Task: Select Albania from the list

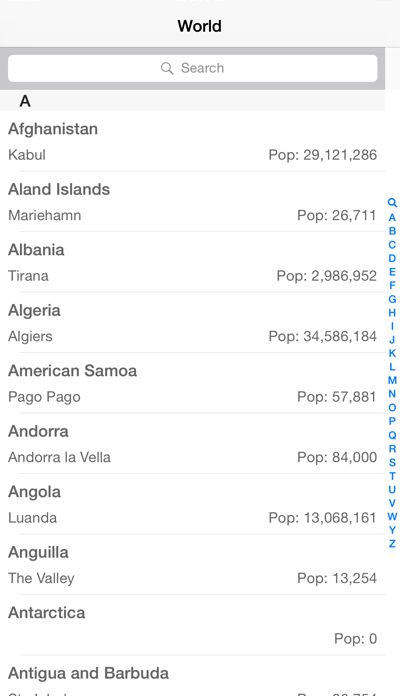Action: pyautogui.click(x=193, y=262)
